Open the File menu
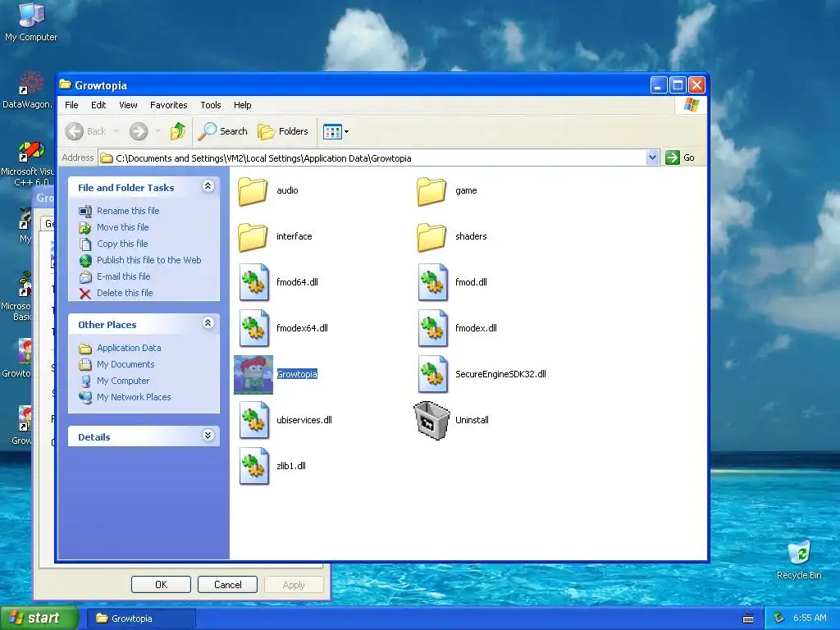840x630 pixels. click(71, 105)
